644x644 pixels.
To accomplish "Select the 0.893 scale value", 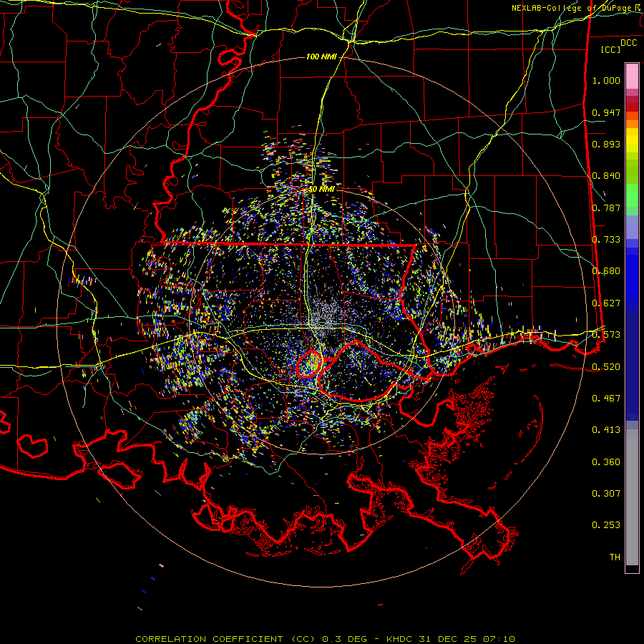I will pyautogui.click(x=606, y=144).
